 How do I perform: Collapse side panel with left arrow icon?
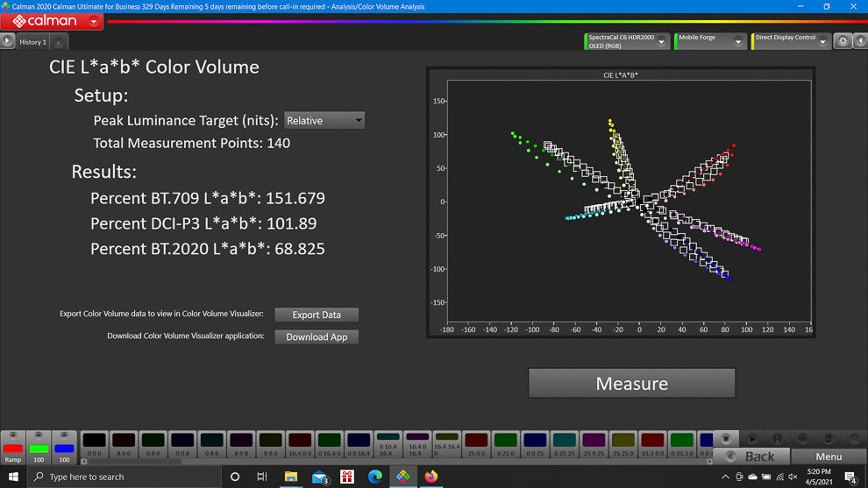click(860, 41)
